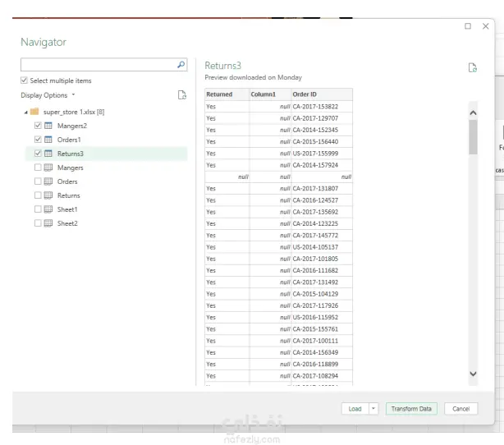The image size is (504, 445).
Task: Select Orders1 in the tree
Action: pyautogui.click(x=69, y=140)
